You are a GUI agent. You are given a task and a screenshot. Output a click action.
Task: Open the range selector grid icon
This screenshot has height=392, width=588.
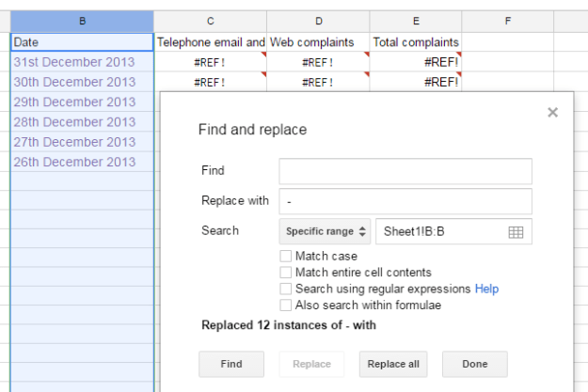516,232
